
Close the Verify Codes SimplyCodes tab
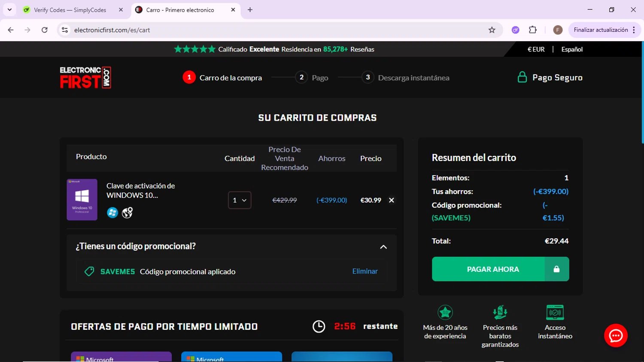point(121,10)
